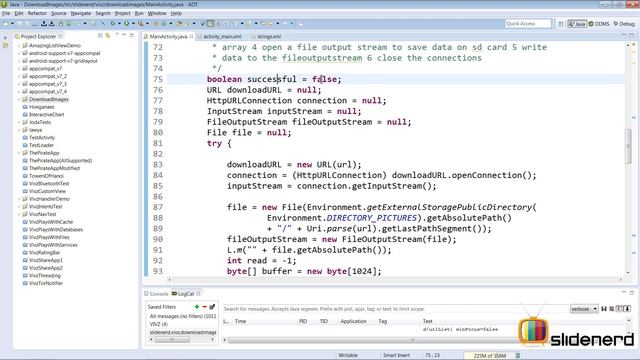Select the VivzPlaysWithCache project

(x=51, y=222)
